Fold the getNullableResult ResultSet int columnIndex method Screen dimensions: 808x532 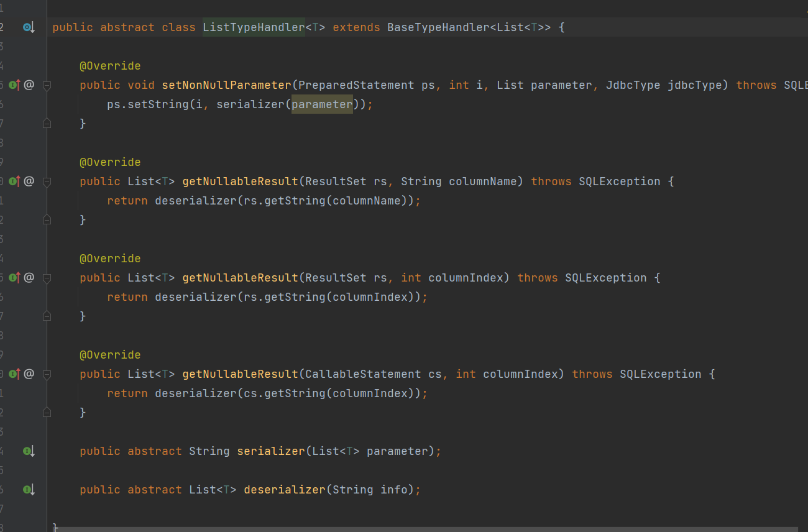[47, 278]
